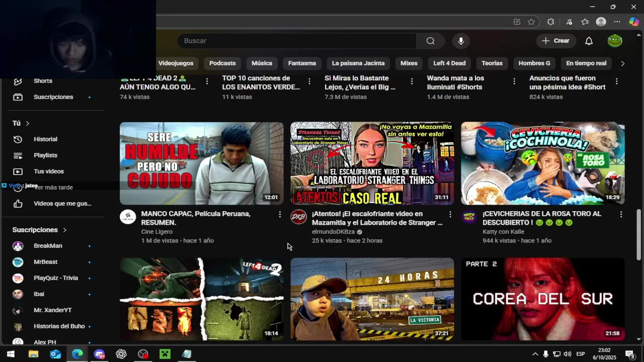This screenshot has width=644, height=362.
Task: Open the Windows notification center
Action: pos(629,354)
